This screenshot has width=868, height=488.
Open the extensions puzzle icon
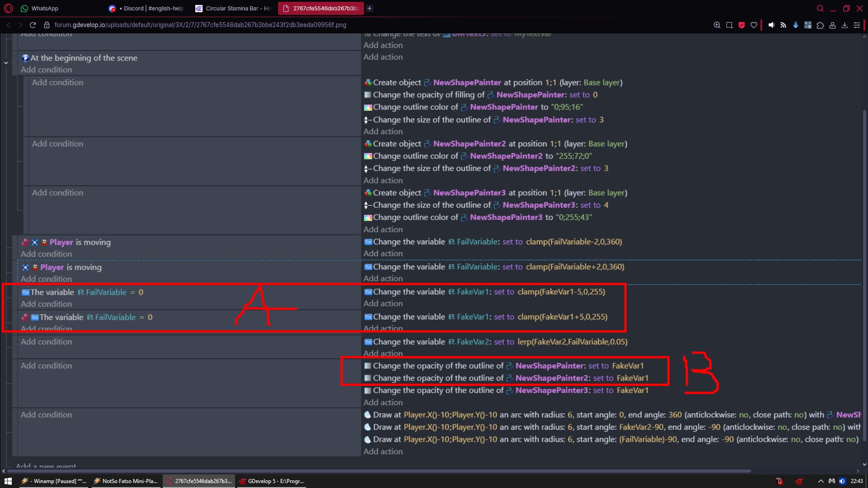820,25
